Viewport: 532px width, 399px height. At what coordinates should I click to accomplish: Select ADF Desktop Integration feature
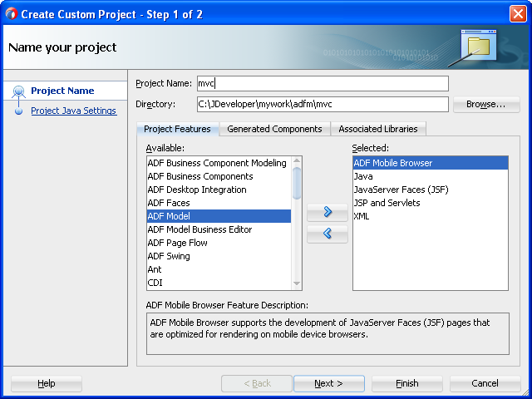tap(219, 190)
